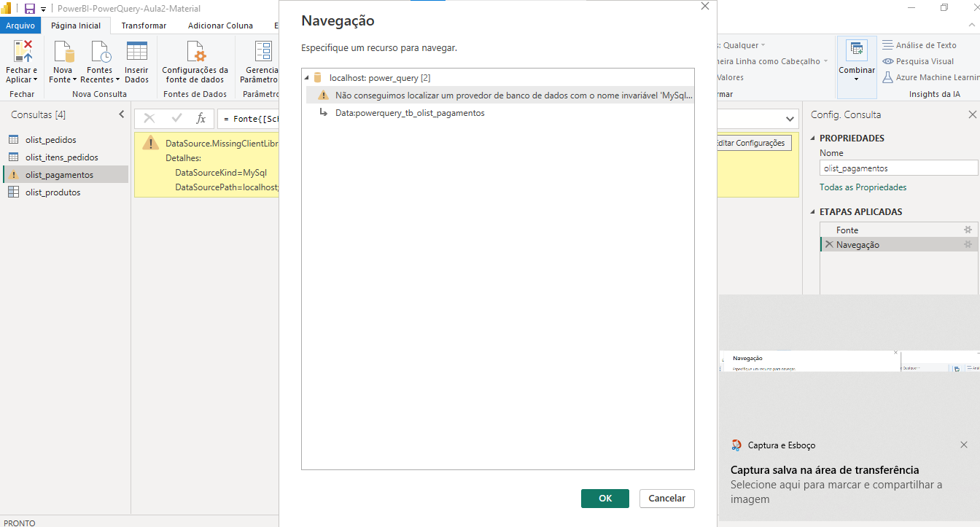980x527 pixels.
Task: Cancel the formula with X icon
Action: pos(149,119)
